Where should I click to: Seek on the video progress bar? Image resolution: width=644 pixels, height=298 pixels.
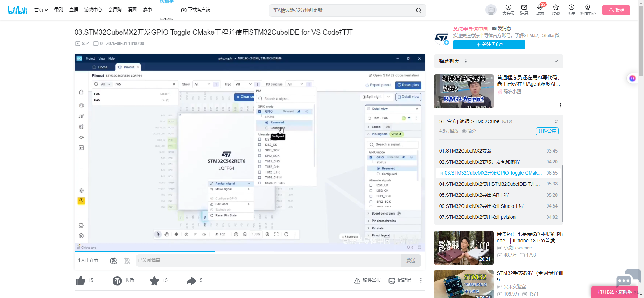[250, 251]
